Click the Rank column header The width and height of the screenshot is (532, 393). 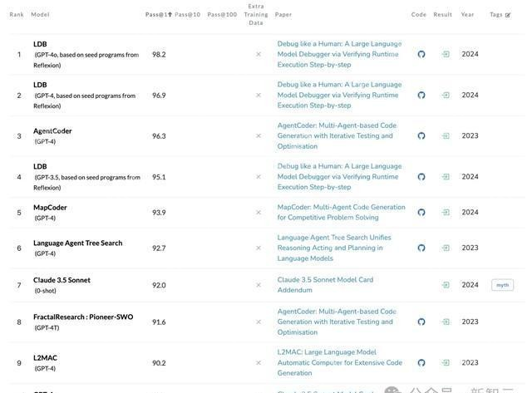pos(17,15)
